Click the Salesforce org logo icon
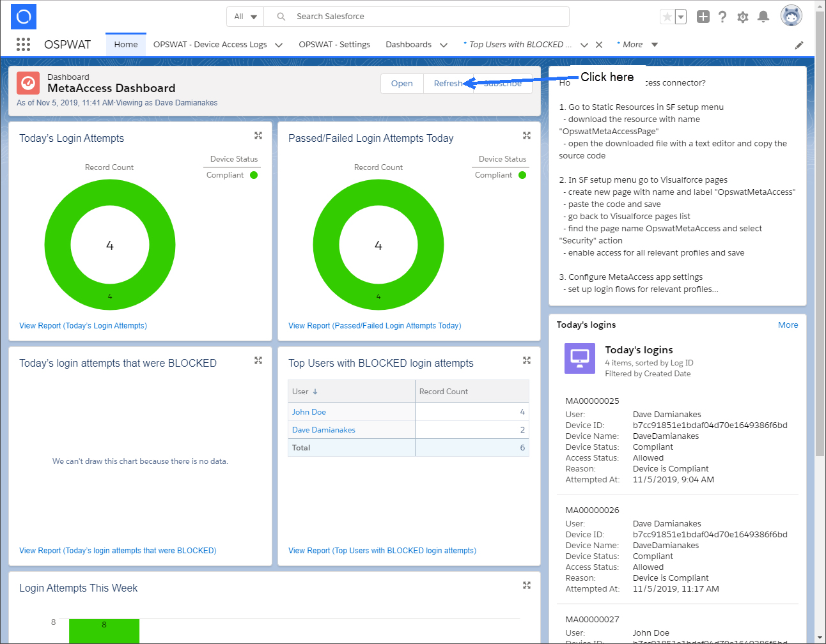The height and width of the screenshot is (644, 826). (24, 17)
